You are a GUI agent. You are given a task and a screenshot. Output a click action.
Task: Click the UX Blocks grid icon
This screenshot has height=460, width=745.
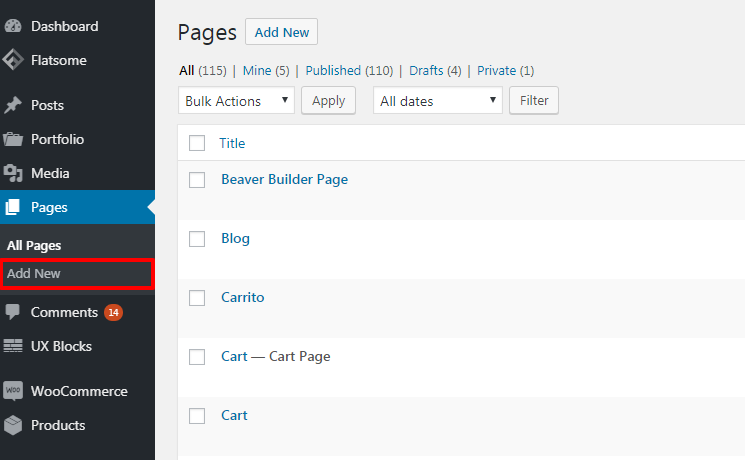click(13, 346)
